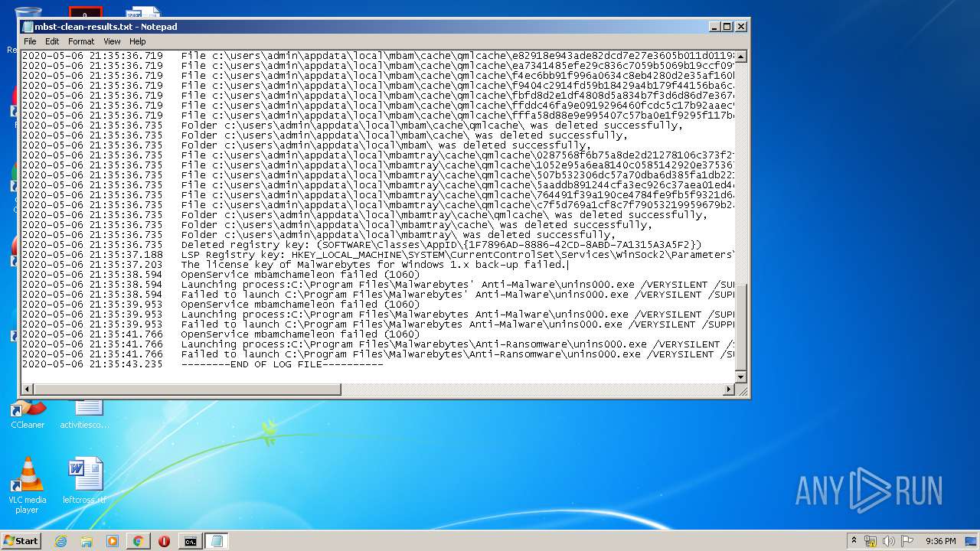Click the volume speaker tray icon
This screenshot has width=980, height=551.
889,541
